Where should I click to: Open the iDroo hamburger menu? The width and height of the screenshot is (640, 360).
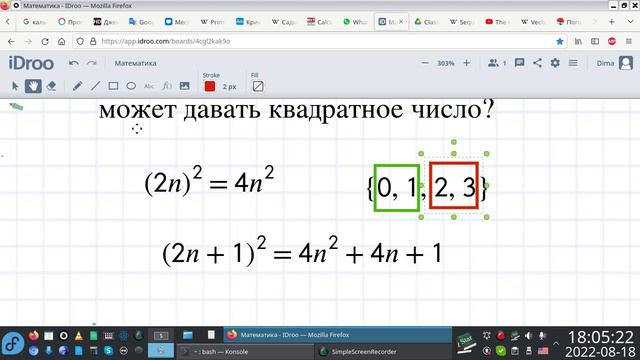pyautogui.click(x=573, y=63)
